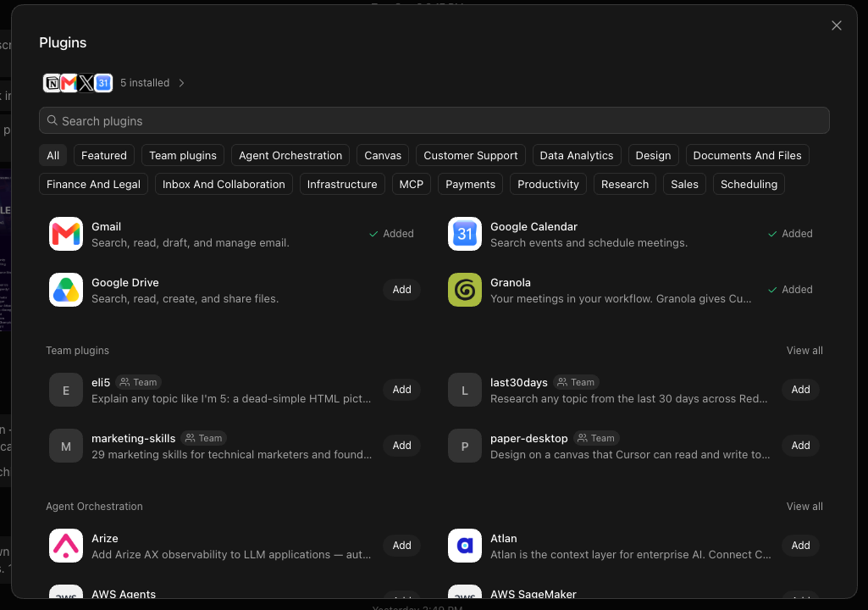
Task: Filter by Infrastructure category
Action: [342, 185]
